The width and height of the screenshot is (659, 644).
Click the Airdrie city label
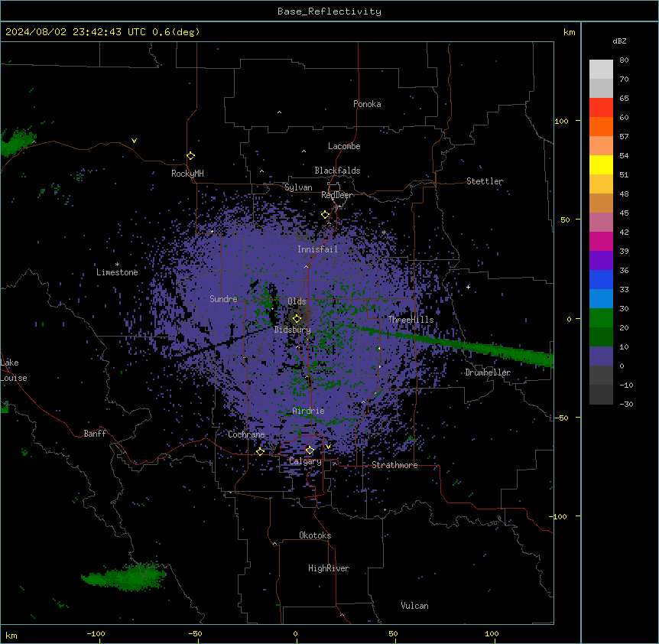click(x=309, y=411)
